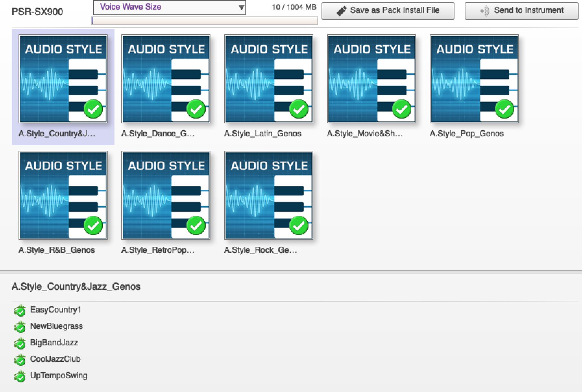The height and width of the screenshot is (392, 582).
Task: Click the wave size usage progress bar
Action: coord(205,21)
